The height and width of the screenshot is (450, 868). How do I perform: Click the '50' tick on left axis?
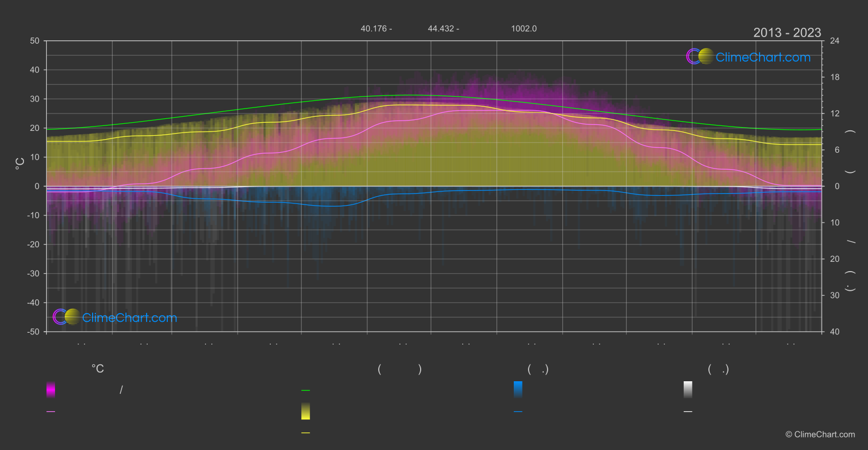pyautogui.click(x=35, y=41)
